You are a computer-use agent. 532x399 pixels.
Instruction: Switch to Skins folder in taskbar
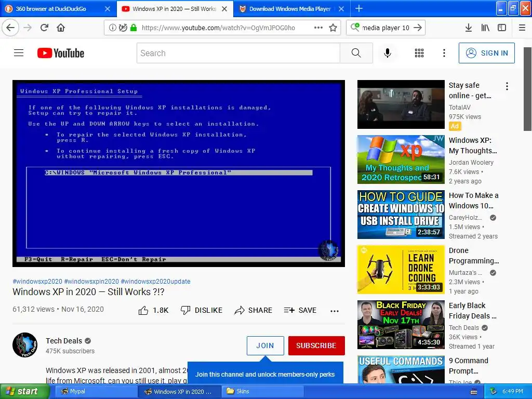pyautogui.click(x=262, y=392)
